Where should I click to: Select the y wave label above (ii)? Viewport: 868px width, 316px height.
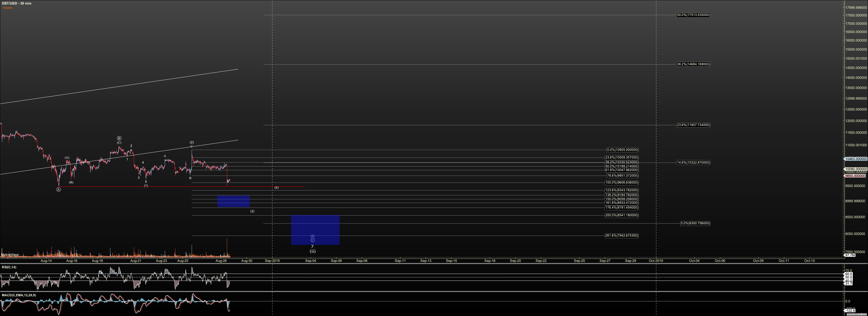313,246
